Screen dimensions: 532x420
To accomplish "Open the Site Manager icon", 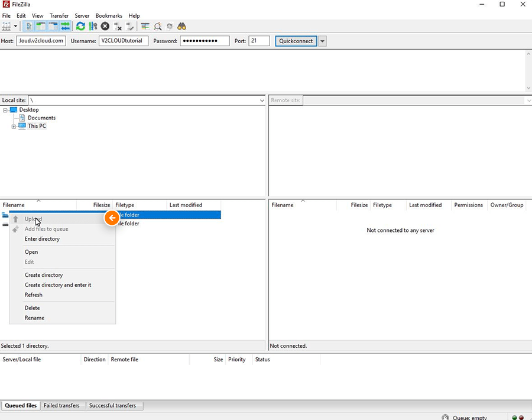I will [x=7, y=26].
